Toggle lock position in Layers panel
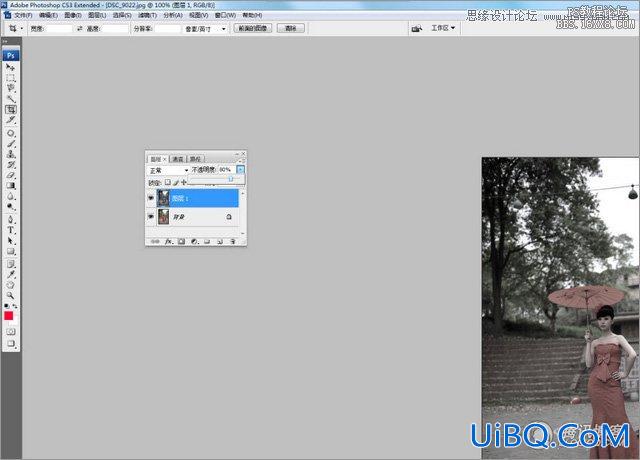This screenshot has height=460, width=640. [x=184, y=182]
